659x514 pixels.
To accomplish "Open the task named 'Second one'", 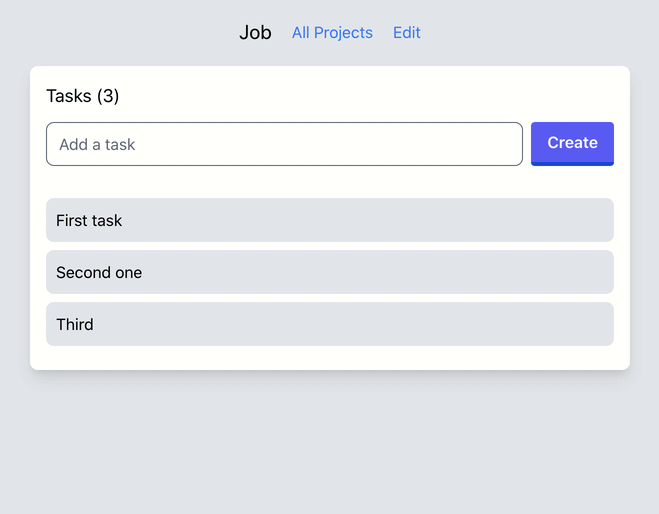I will pos(329,272).
